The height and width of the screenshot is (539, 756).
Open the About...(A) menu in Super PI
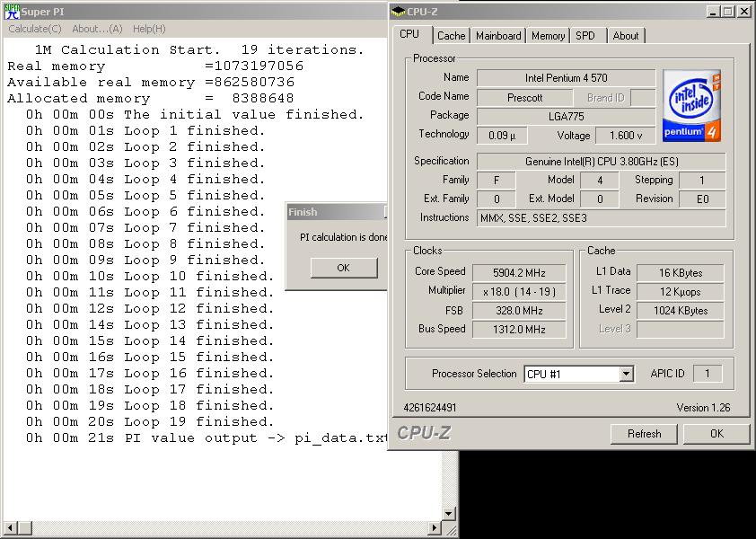pyautogui.click(x=97, y=29)
